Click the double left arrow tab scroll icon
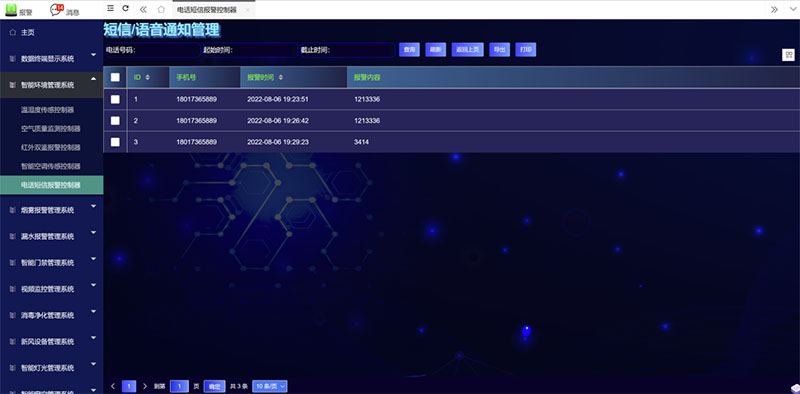The image size is (800, 394). coord(143,9)
